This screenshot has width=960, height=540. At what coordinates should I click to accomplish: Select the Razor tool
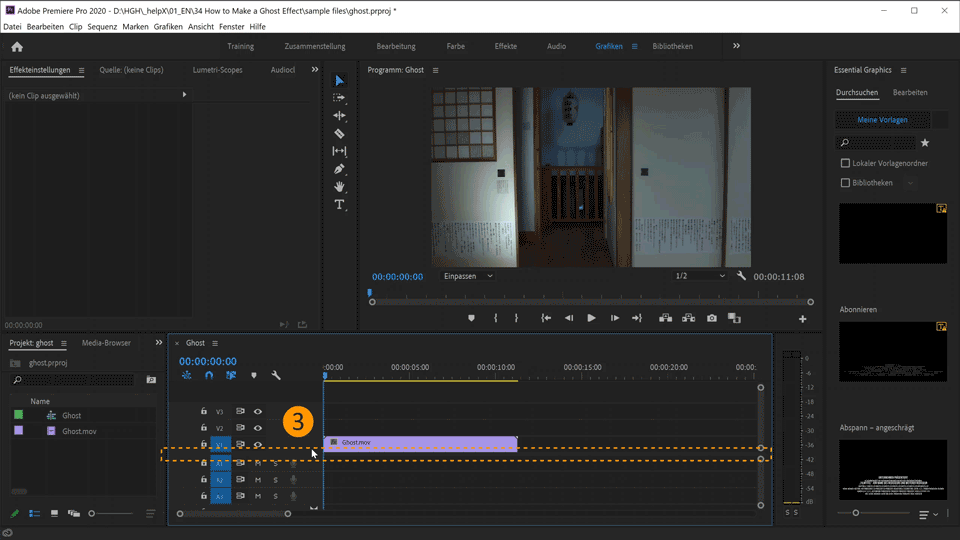[x=339, y=133]
